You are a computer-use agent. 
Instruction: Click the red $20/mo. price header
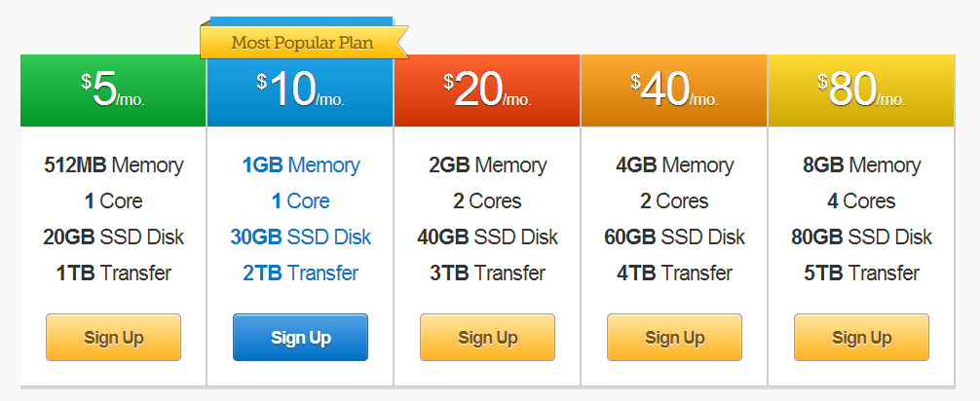pos(487,91)
